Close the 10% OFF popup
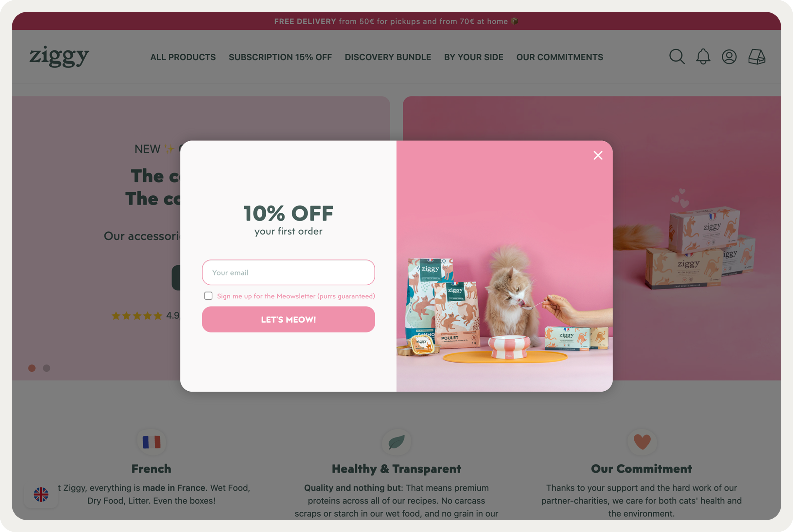The image size is (793, 532). tap(598, 155)
